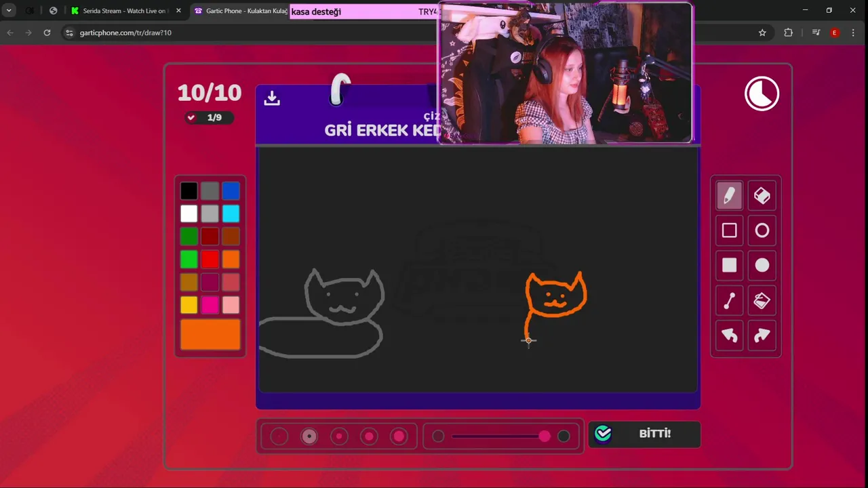Select the middle brush size
This screenshot has width=868, height=488.
[x=339, y=436]
